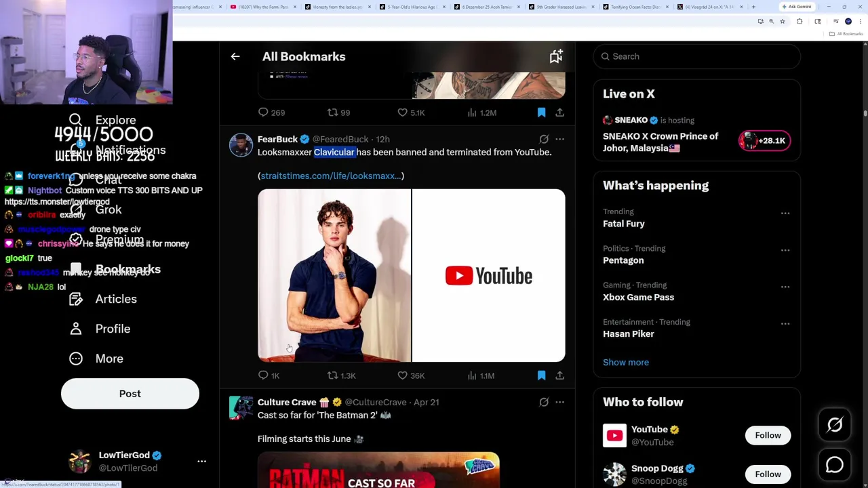This screenshot has height=488, width=868.
Task: Open the man in blue shirt photo
Action: click(334, 275)
